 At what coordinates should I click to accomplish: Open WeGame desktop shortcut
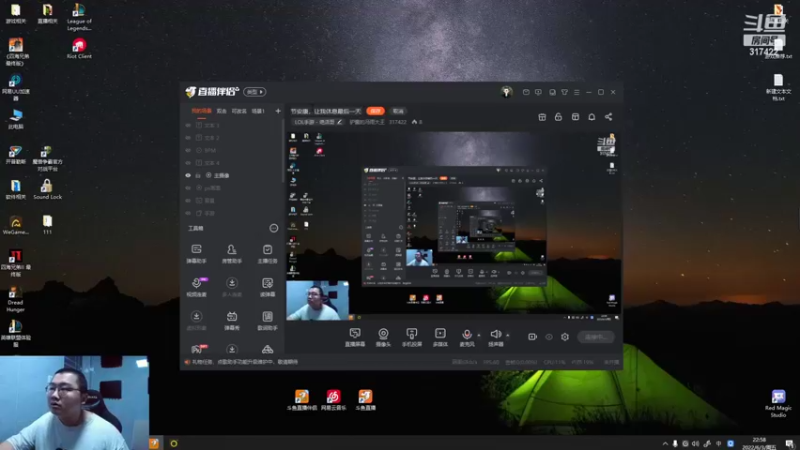pos(16,225)
